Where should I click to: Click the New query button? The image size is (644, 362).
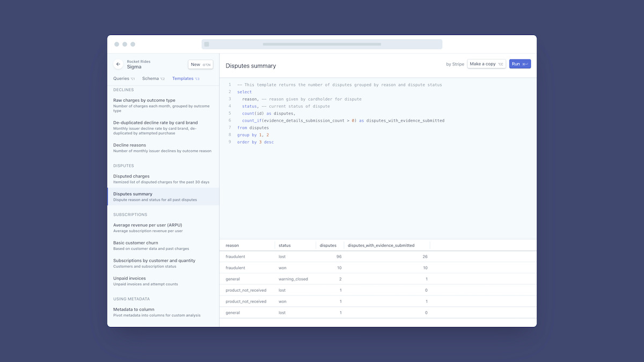tap(201, 64)
